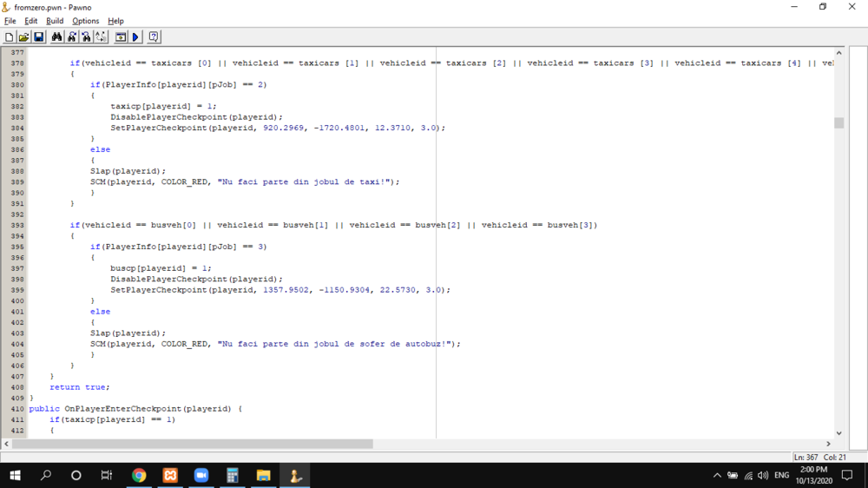
Task: Open File Explorer from the taskbar
Action: pos(264,475)
